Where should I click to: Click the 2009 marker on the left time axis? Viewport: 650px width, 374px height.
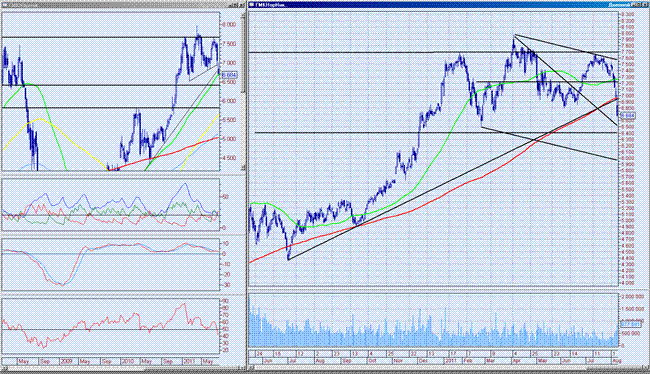(66, 361)
